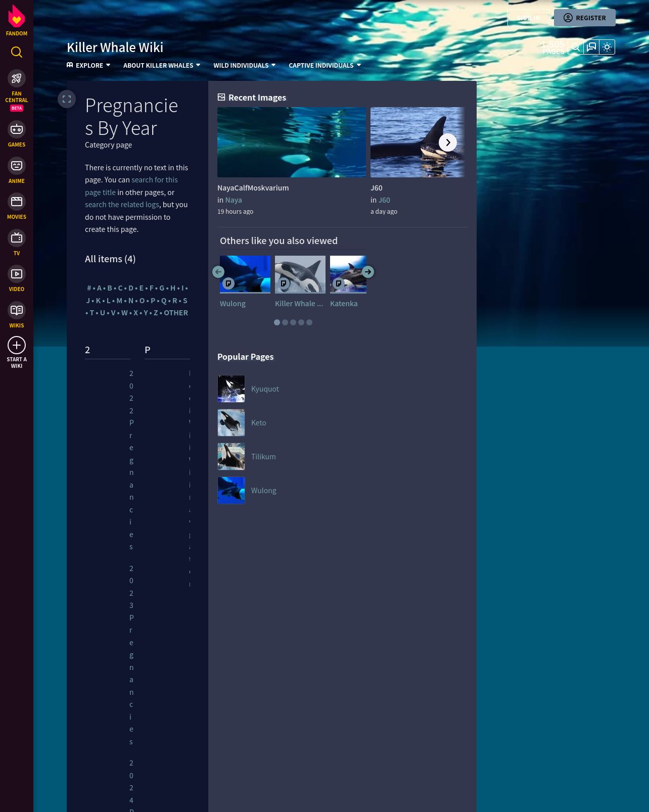The image size is (649, 812).
Task: Click the Sign In button
Action: pyautogui.click(x=528, y=18)
